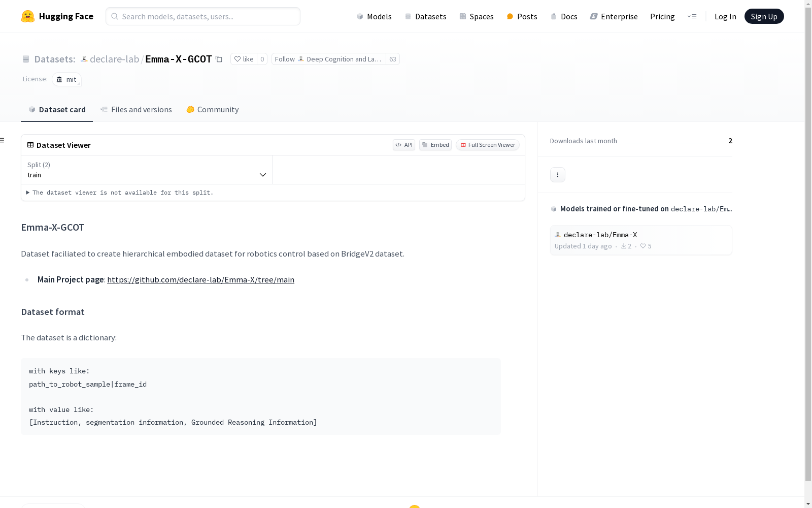Viewport: 812px width, 508px height.
Task: Switch to the Dataset card tab
Action: [x=57, y=109]
